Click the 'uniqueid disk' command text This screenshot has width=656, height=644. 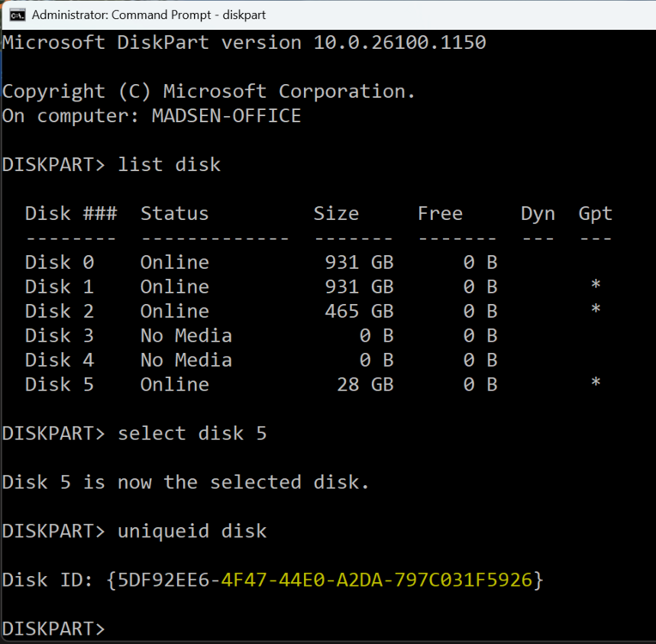[x=192, y=531]
